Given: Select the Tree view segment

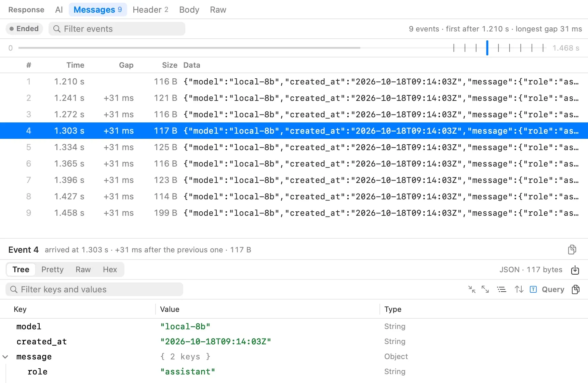Looking at the screenshot, I should point(21,269).
